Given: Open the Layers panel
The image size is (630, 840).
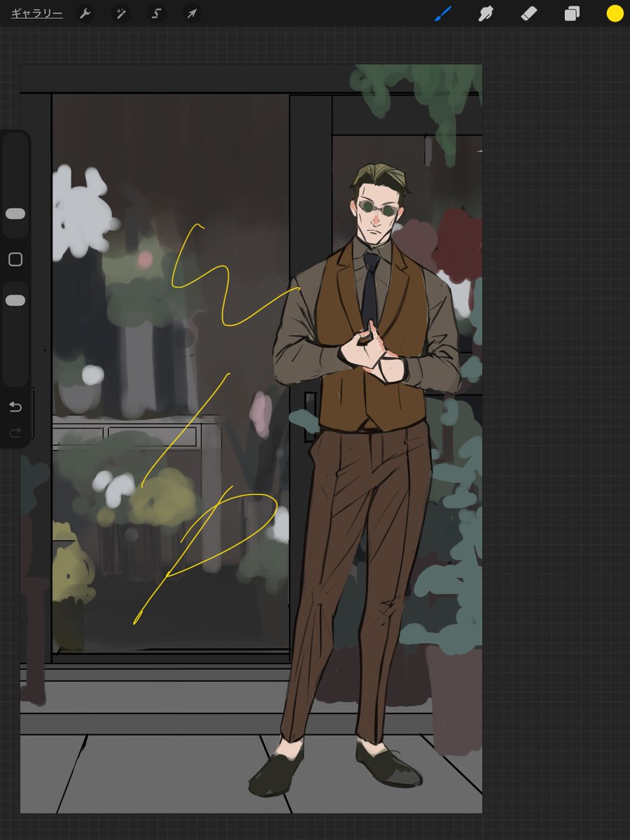Looking at the screenshot, I should tap(572, 13).
